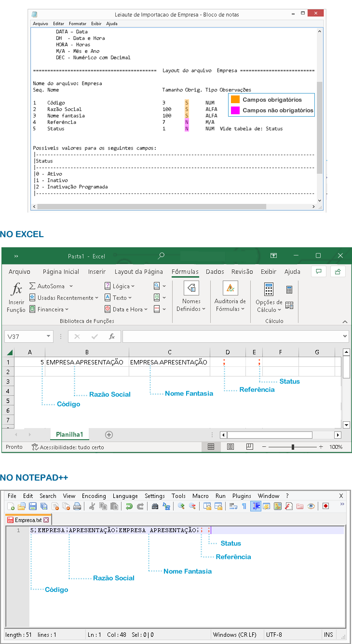Click the Undo arrow in Notepad++ toolbar
The width and height of the screenshot is (352, 644).
tap(129, 506)
